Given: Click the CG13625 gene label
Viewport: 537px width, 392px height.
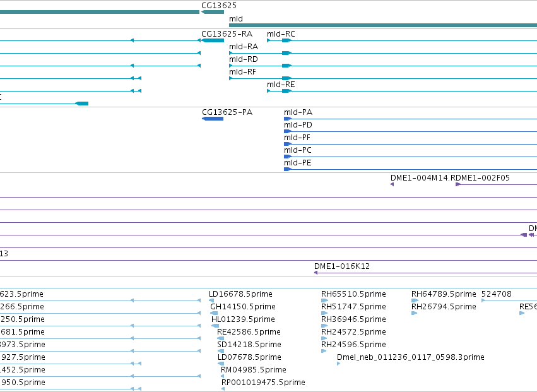Looking at the screenshot, I should pos(219,6).
